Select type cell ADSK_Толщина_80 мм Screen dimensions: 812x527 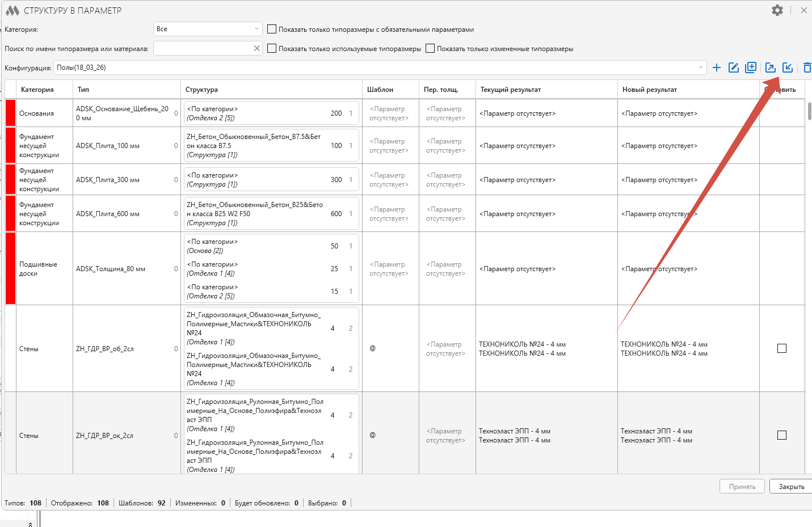click(127, 268)
